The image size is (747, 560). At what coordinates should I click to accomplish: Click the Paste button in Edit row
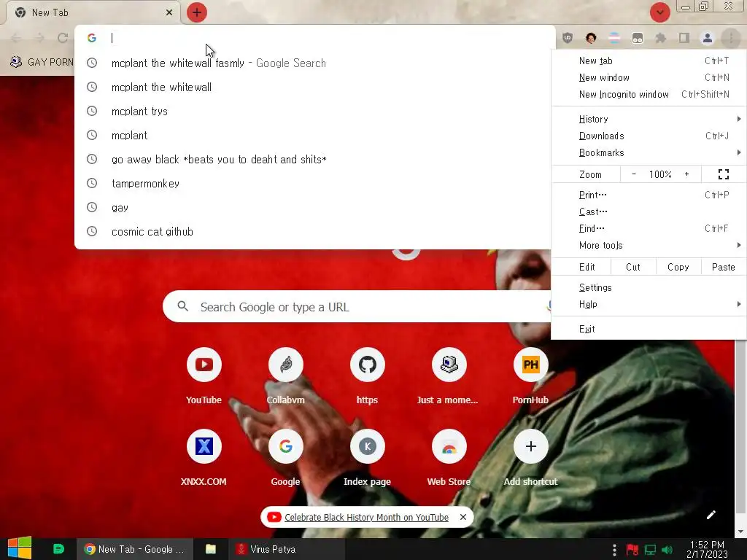(723, 267)
